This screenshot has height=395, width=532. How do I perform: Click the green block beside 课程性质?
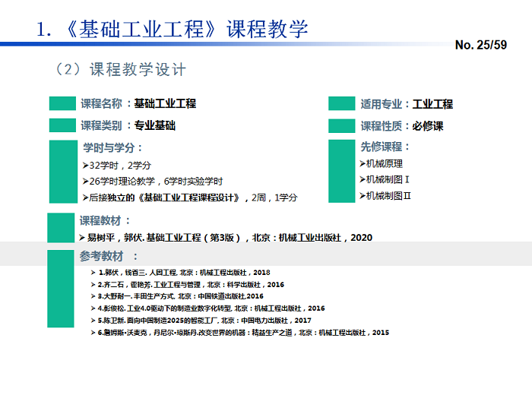click(x=342, y=125)
